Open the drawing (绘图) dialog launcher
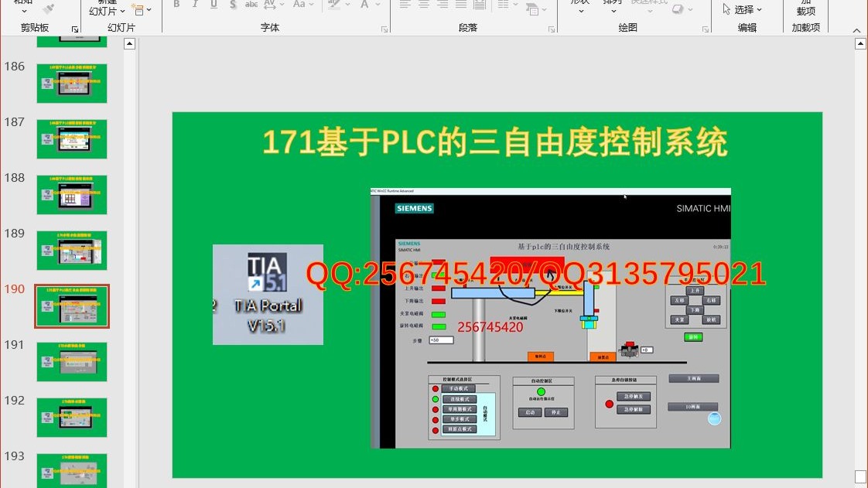 pos(706,29)
